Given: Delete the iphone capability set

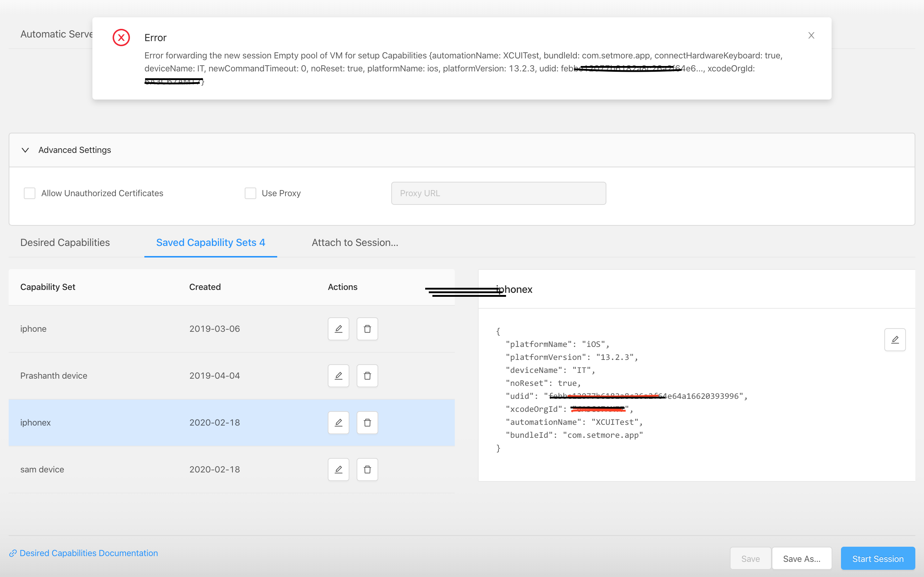Looking at the screenshot, I should pyautogui.click(x=367, y=329).
